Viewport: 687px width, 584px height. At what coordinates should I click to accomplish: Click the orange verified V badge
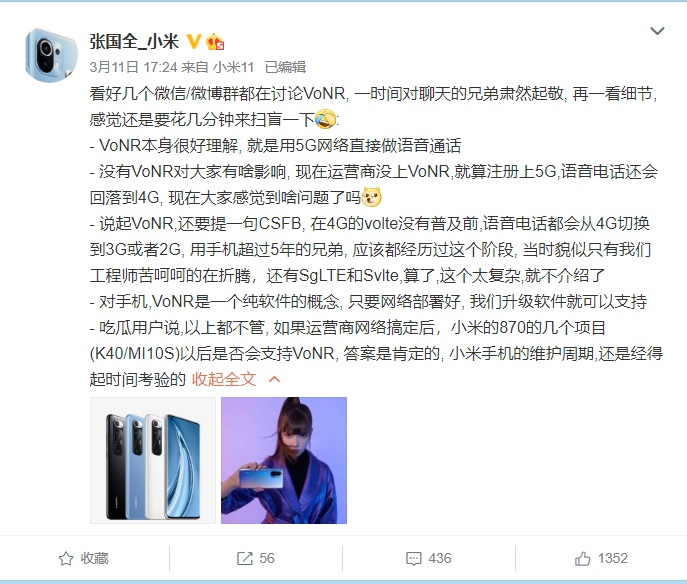point(193,42)
